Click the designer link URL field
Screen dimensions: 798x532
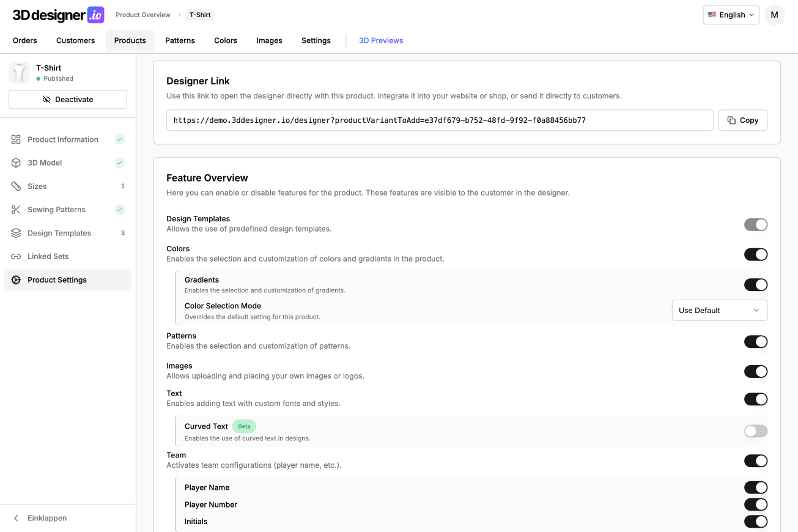point(440,120)
